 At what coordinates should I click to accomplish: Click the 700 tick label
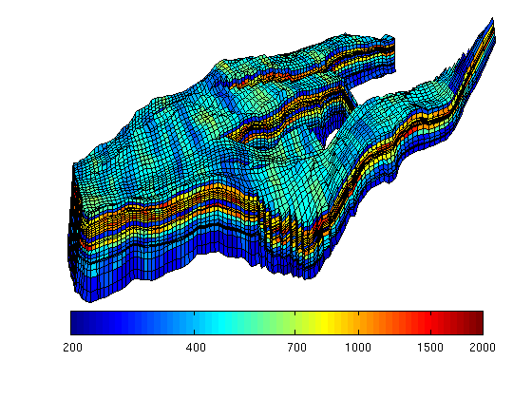296,348
